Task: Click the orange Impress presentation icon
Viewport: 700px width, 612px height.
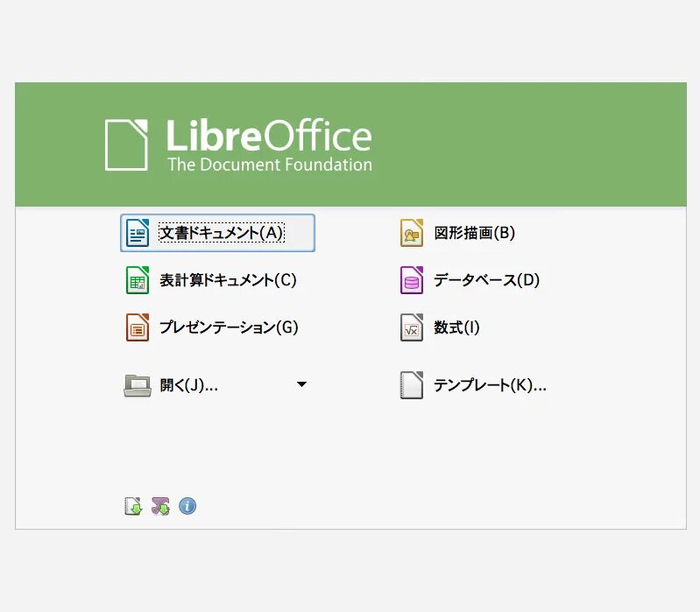Action: pos(138,327)
